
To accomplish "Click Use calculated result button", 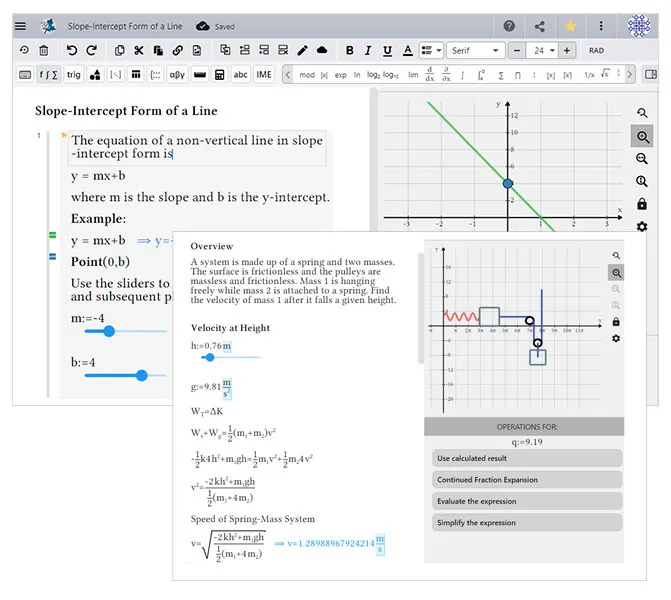I will (527, 458).
